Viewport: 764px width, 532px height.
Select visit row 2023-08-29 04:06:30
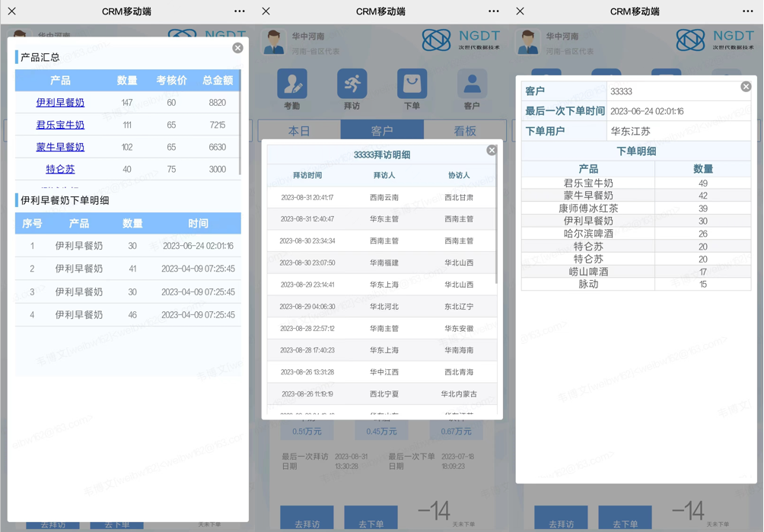pos(382,307)
